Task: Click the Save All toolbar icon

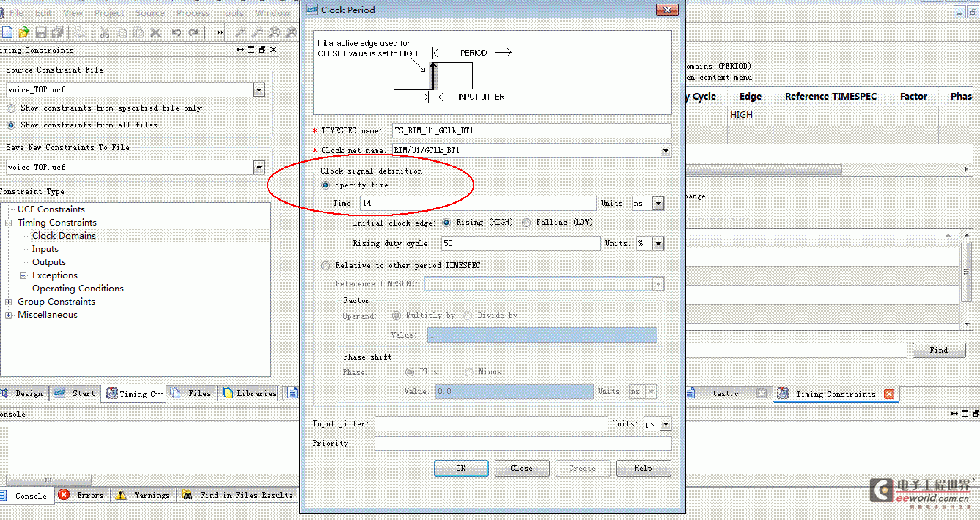Action: (57, 32)
